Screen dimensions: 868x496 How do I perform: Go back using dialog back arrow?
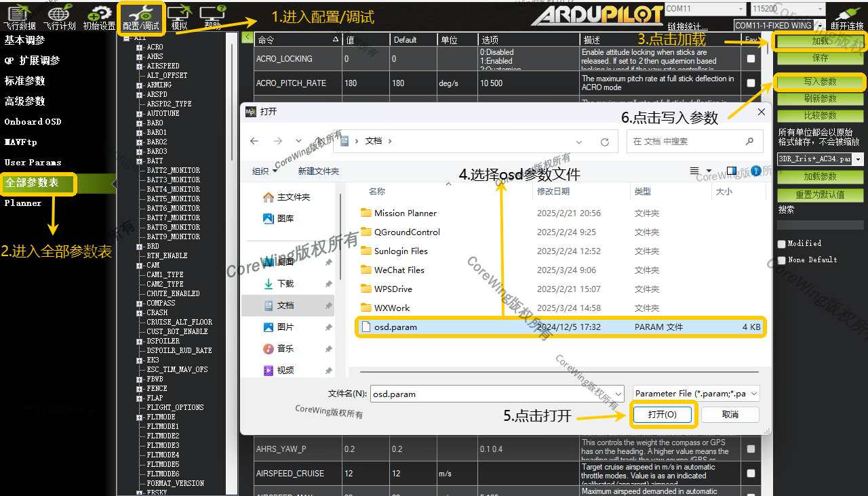pos(255,141)
